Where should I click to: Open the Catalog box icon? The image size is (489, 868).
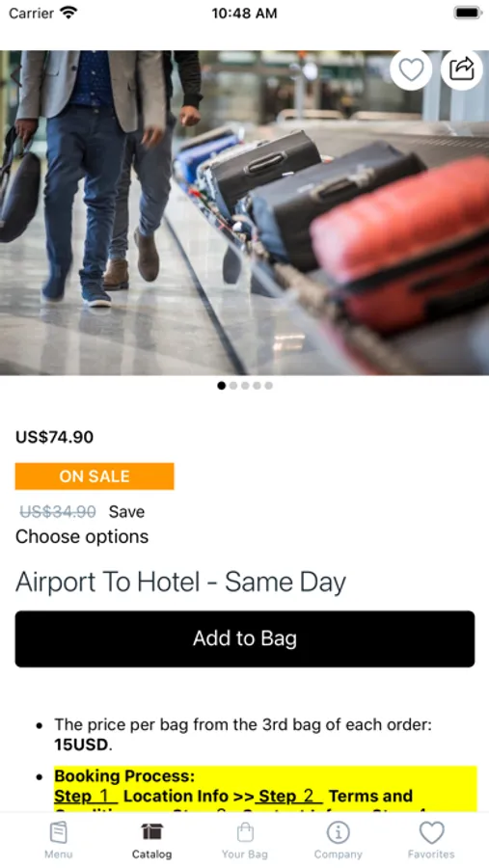pos(151,831)
